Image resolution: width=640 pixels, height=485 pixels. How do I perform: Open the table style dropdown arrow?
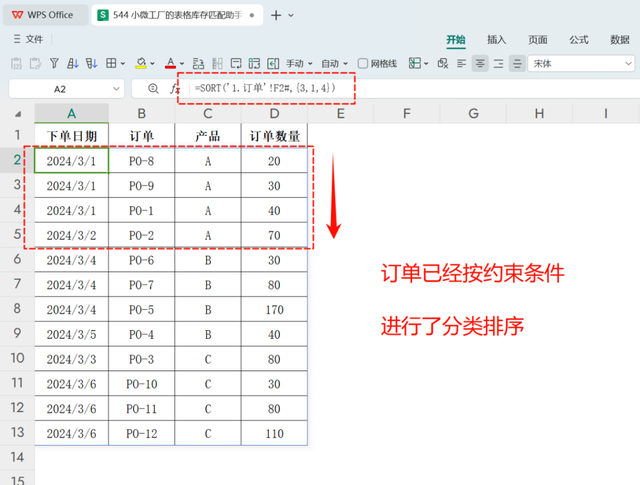426,64
